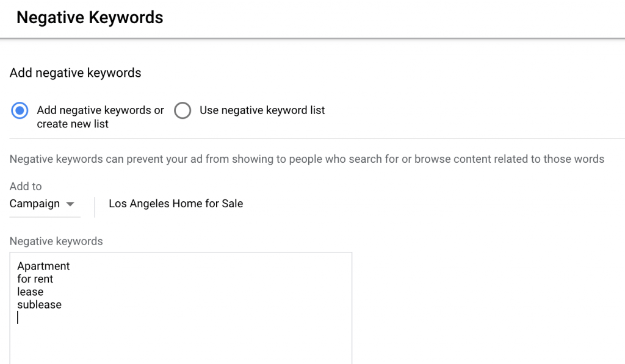The height and width of the screenshot is (364, 625).
Task: Click the Campaign dropdown arrow
Action: [x=71, y=204]
